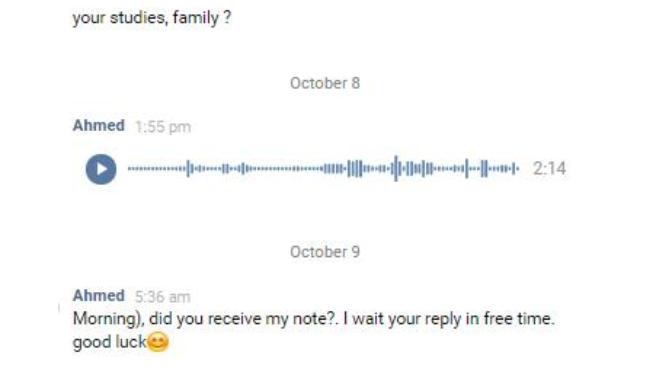Select the 'your studies, family ?' message

[152, 18]
